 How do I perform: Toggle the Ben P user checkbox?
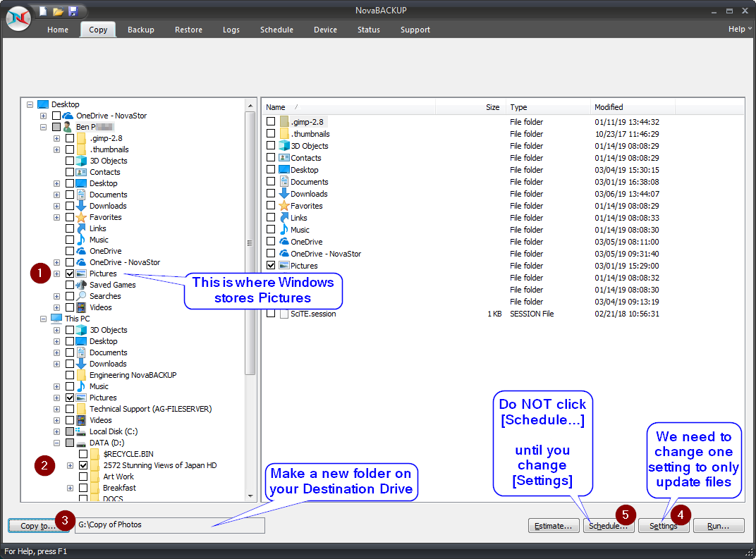[x=56, y=127]
